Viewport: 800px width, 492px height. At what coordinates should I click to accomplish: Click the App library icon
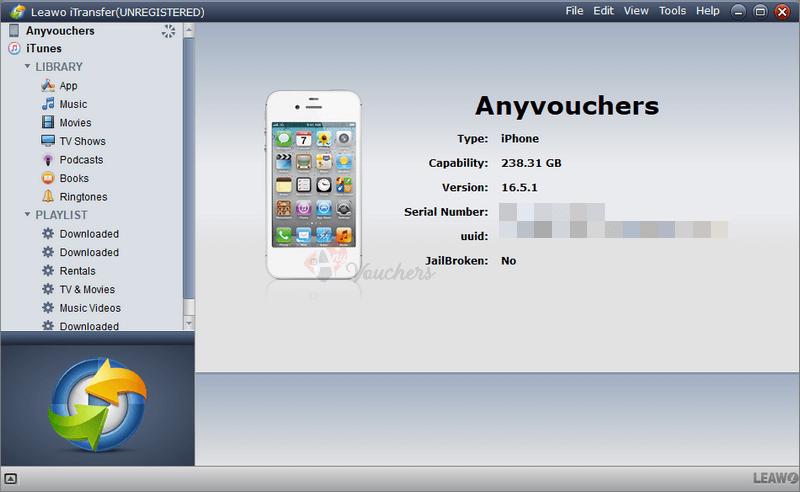point(48,86)
